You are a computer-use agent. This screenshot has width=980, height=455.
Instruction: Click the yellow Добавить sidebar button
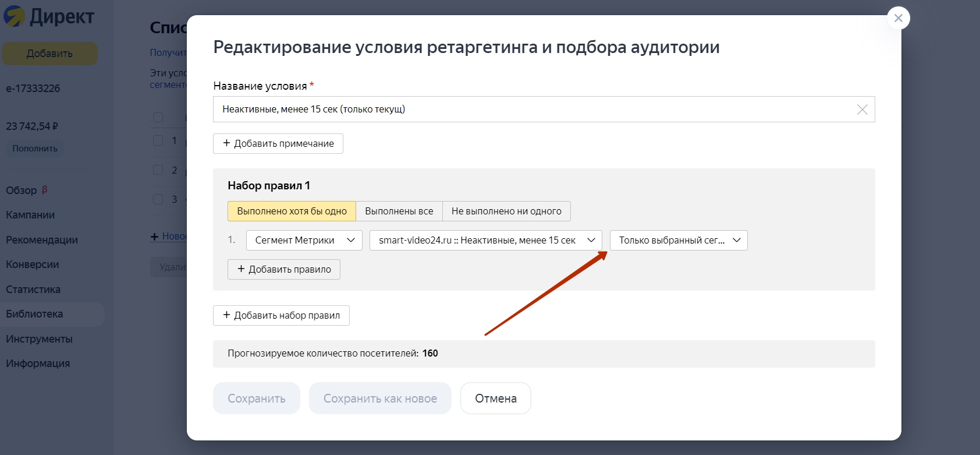pyautogui.click(x=49, y=54)
